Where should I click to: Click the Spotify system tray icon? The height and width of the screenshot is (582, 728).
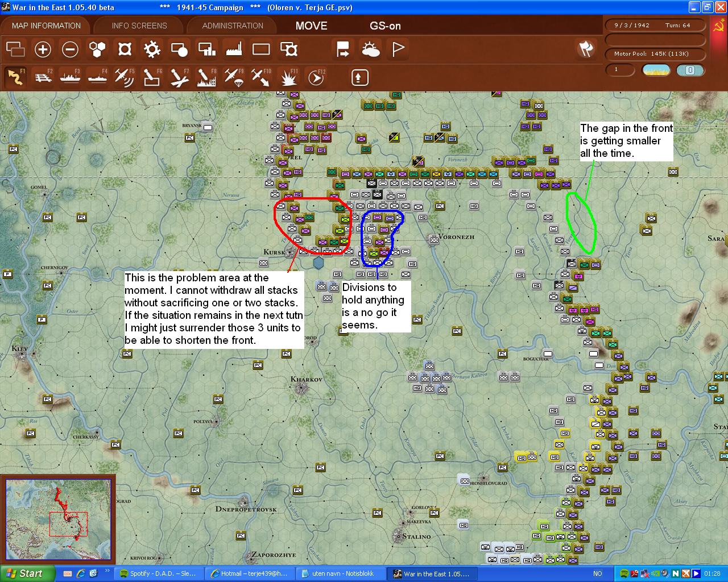624,573
